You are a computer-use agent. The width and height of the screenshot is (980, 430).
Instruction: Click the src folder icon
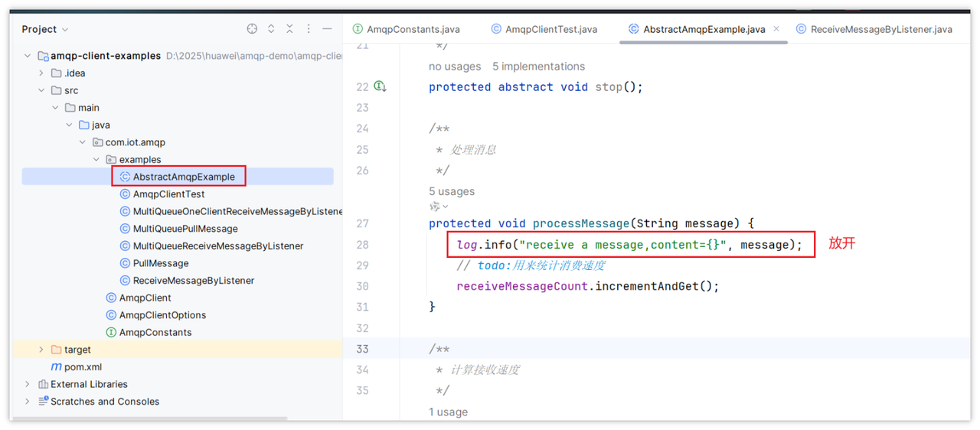[56, 90]
